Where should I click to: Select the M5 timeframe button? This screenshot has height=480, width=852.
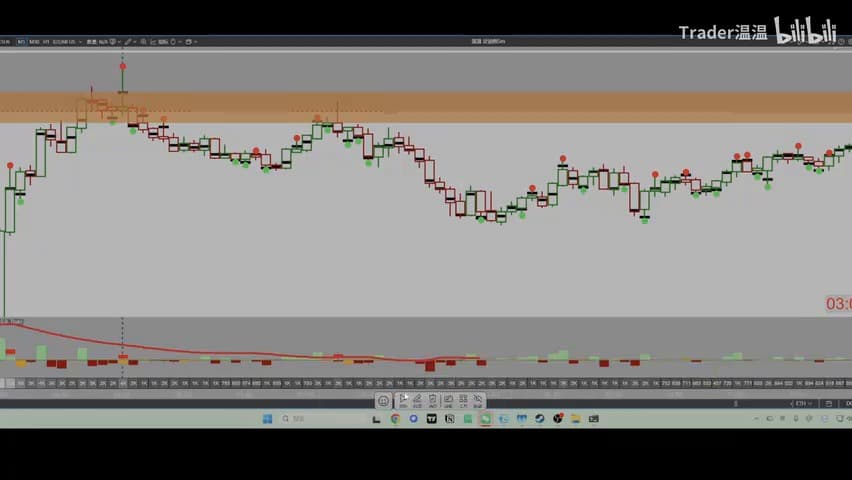pyautogui.click(x=21, y=42)
